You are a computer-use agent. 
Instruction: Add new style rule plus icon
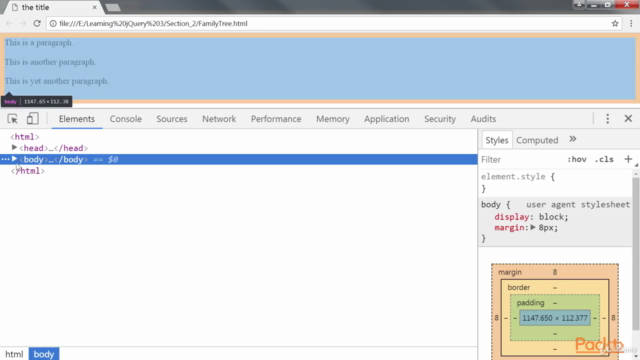[x=628, y=159]
